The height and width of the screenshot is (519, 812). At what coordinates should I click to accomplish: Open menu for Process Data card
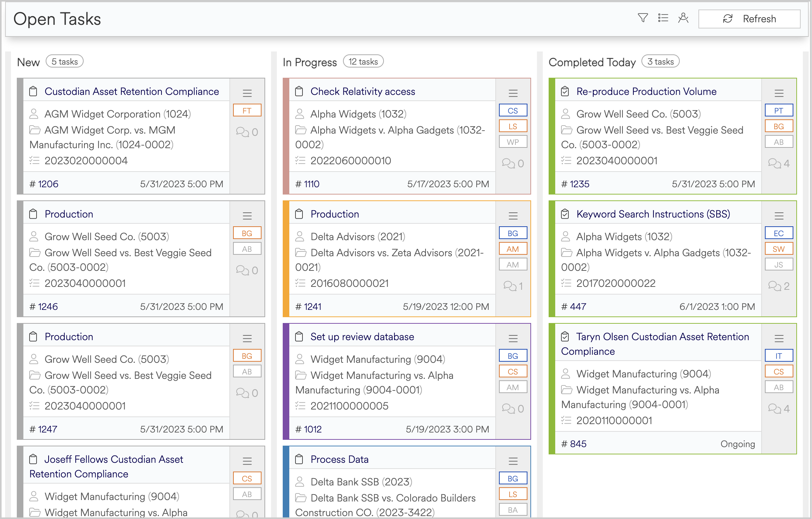click(513, 461)
